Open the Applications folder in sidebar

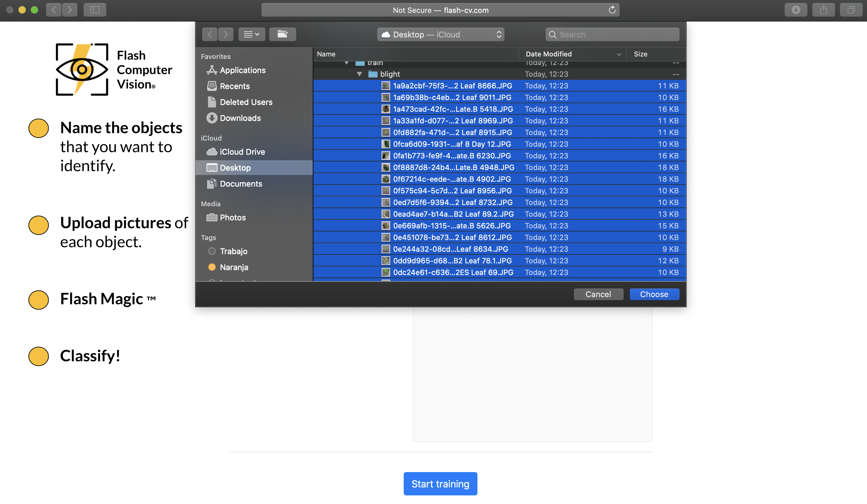coord(242,70)
